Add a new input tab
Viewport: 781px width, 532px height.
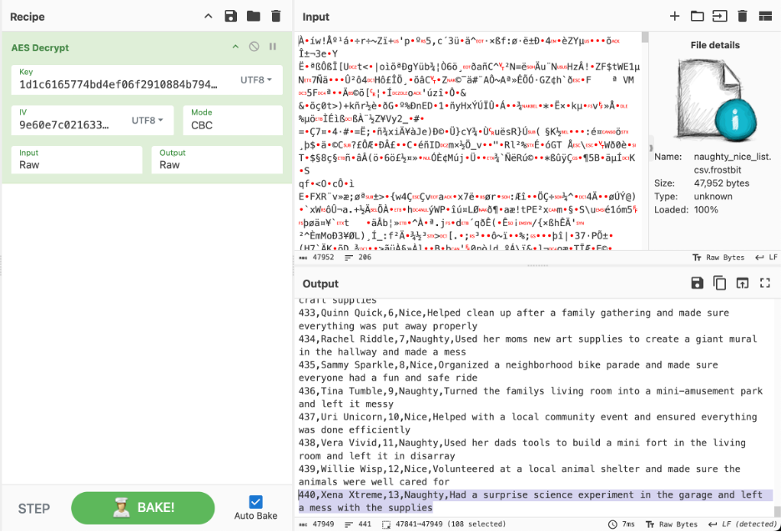675,17
